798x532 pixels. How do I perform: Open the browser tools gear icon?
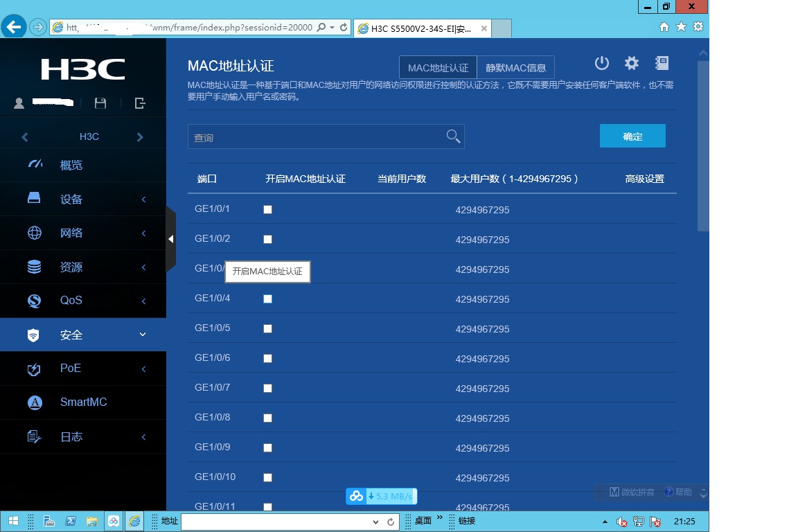(x=698, y=26)
